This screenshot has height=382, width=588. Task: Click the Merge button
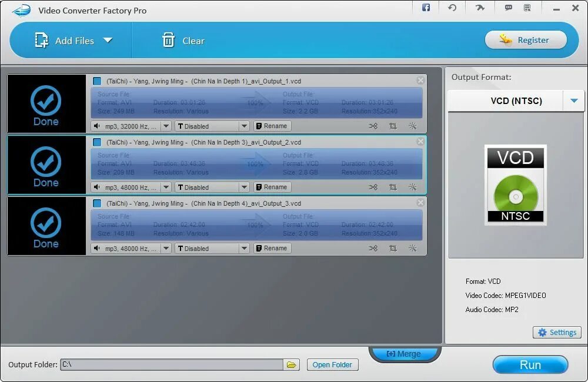[405, 354]
